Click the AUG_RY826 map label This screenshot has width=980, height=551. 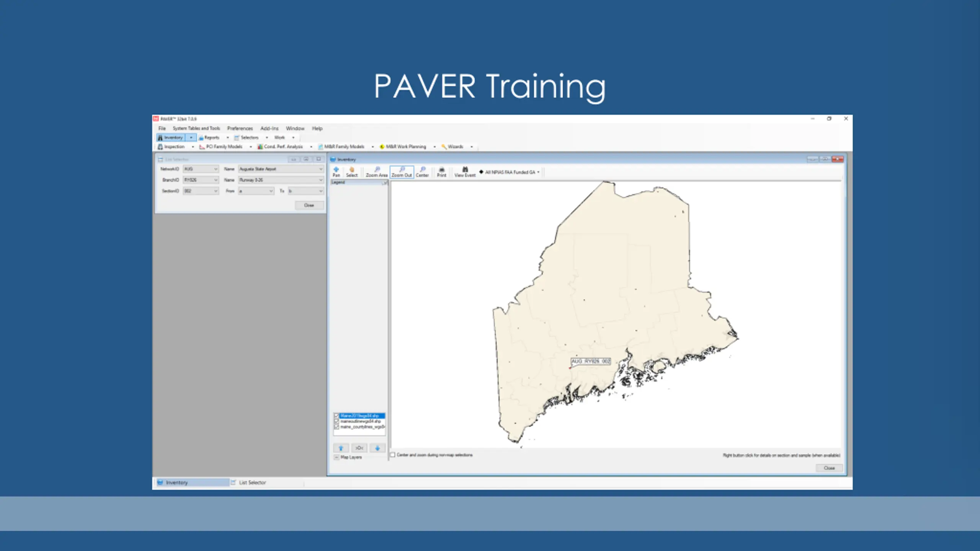coord(591,361)
